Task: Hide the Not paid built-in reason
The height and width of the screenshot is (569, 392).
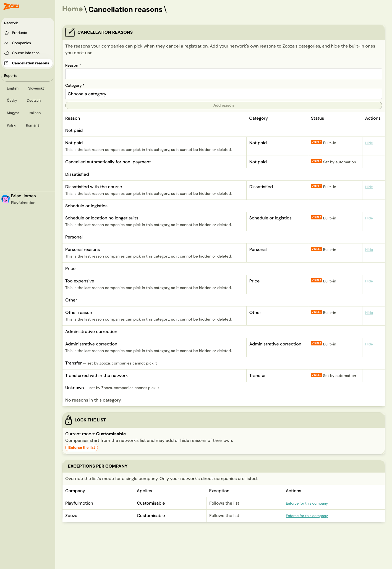Action: pos(369,143)
